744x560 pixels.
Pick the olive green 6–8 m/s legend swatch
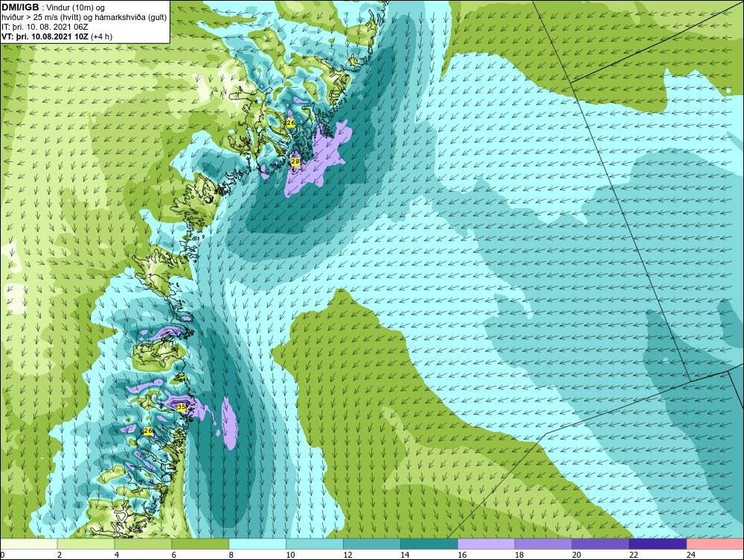[x=200, y=544]
